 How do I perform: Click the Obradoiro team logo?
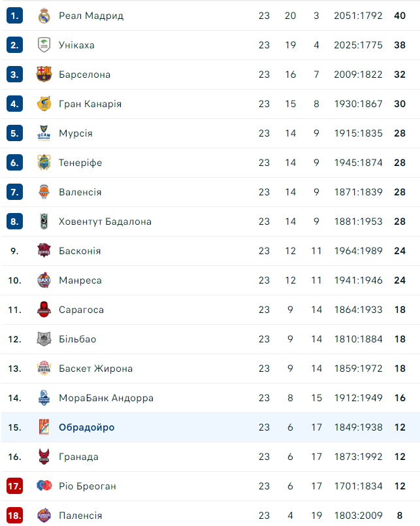point(44,427)
